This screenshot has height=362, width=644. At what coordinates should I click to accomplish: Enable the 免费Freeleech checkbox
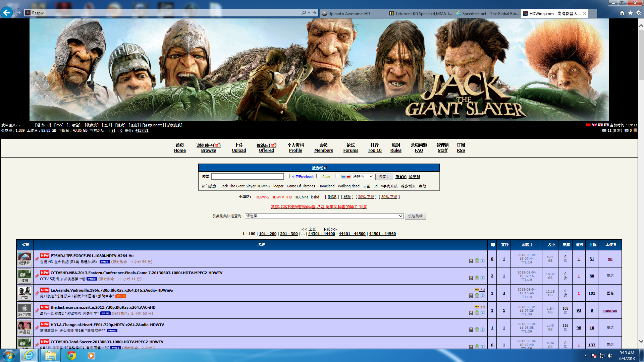pyautogui.click(x=288, y=176)
